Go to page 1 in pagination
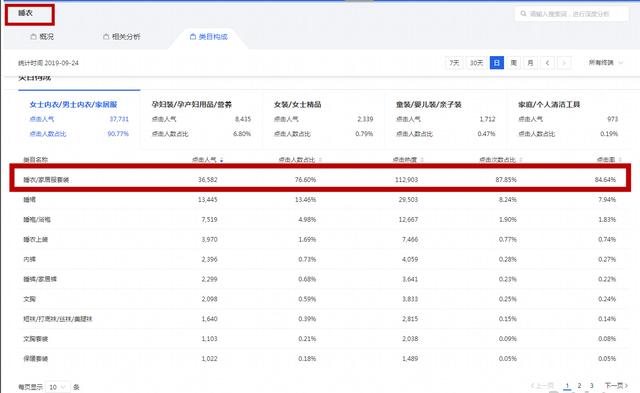Screen dimensions: 640x393 [567, 386]
